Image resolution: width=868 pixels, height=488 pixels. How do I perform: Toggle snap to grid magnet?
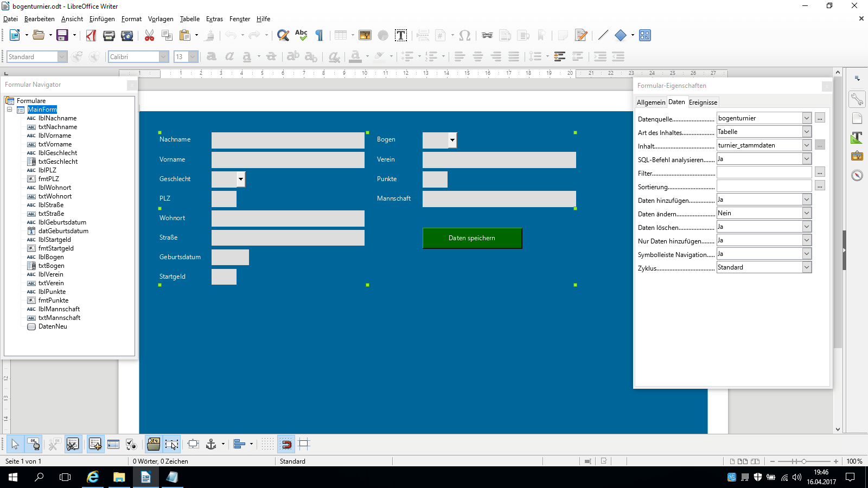(x=286, y=445)
